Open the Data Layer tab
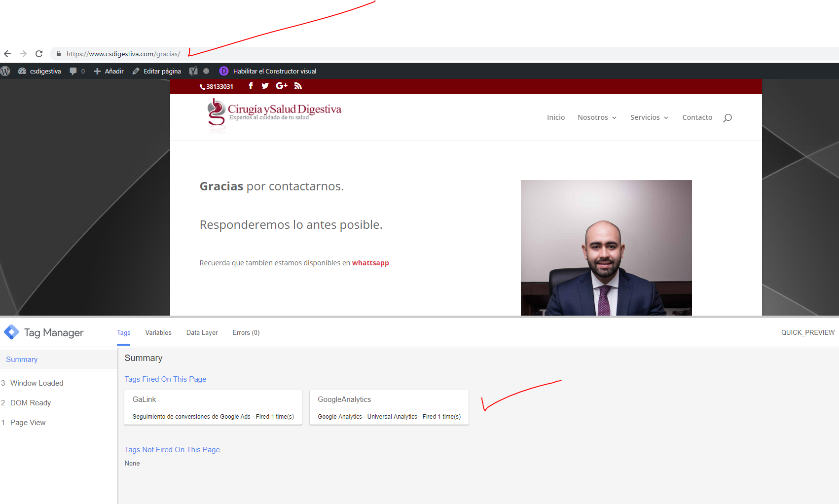The image size is (839, 504). 202,333
